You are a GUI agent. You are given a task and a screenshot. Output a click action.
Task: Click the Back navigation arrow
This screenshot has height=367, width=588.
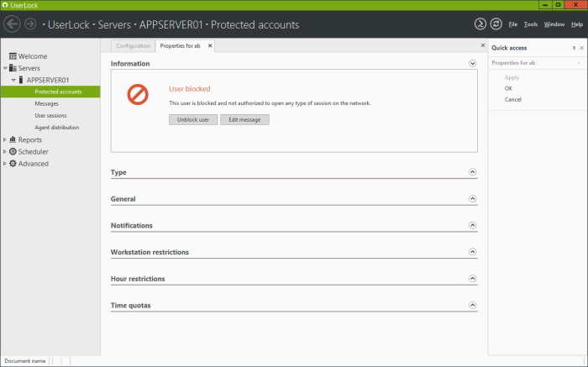[12, 24]
